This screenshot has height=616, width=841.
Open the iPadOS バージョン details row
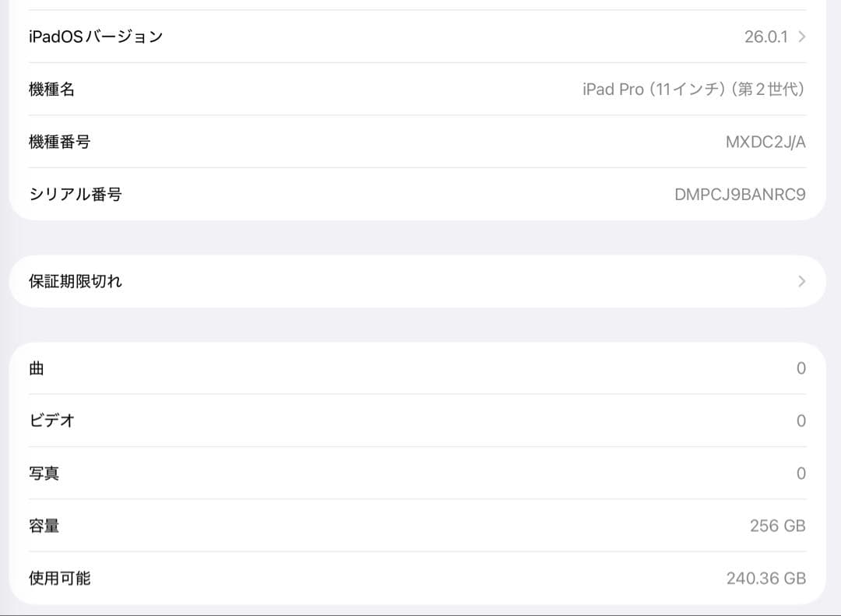[x=420, y=36]
